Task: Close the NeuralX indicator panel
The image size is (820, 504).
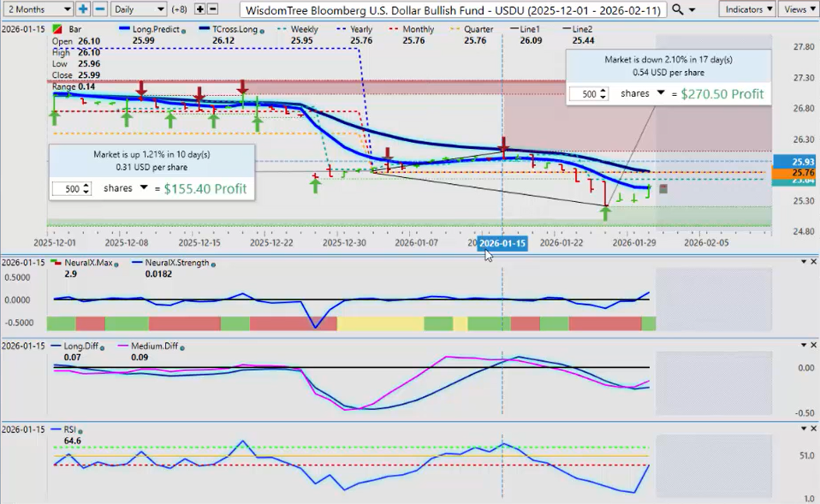Action: pyautogui.click(x=814, y=261)
